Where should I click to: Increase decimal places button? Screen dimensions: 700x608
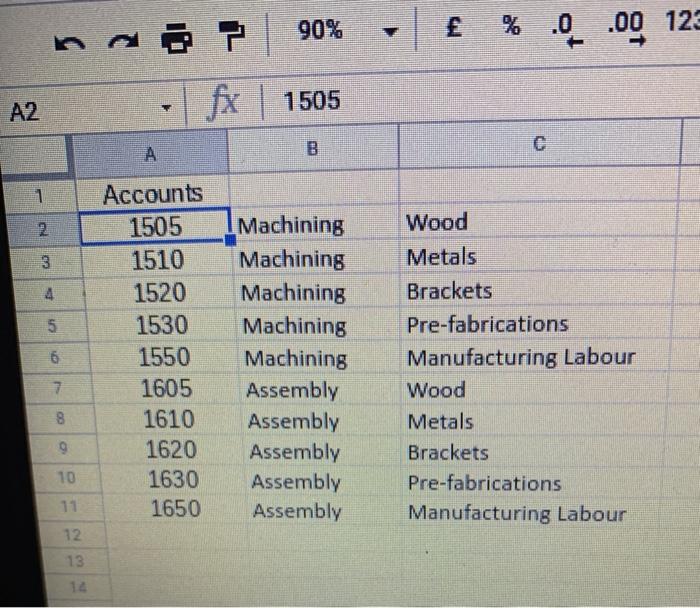click(626, 28)
